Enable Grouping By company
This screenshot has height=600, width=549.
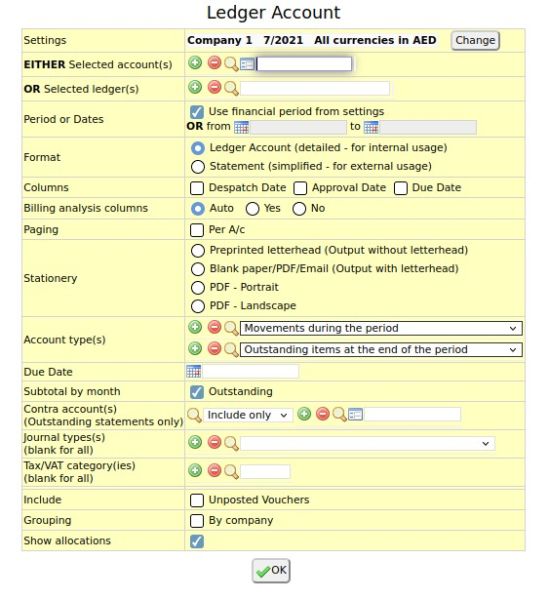(197, 521)
